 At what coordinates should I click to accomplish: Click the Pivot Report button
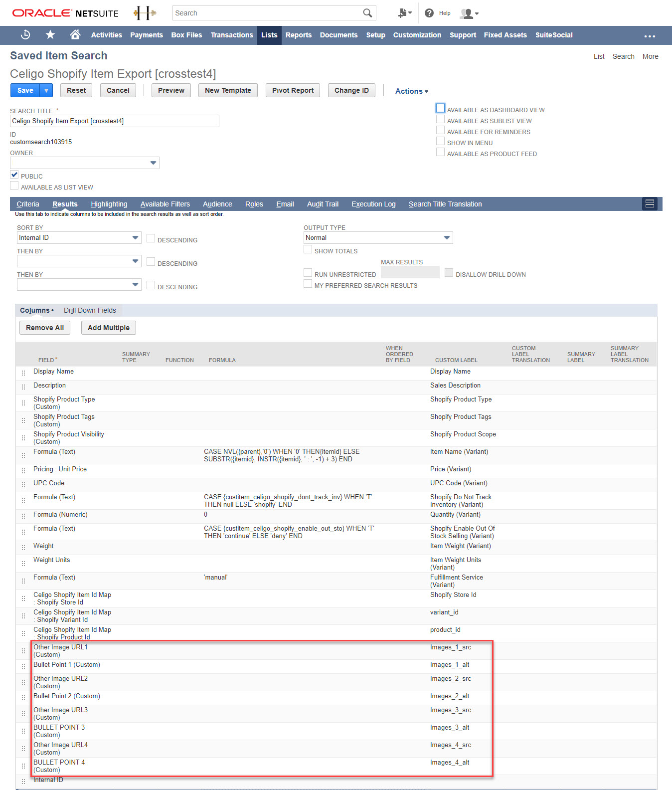coord(293,90)
